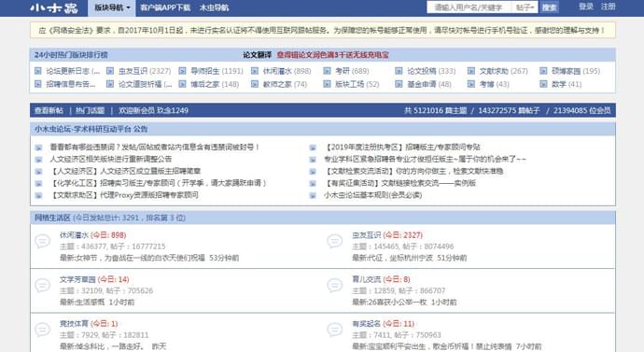Open the 帖子 search type dropdown
This screenshot has width=644, height=352.
point(525,7)
